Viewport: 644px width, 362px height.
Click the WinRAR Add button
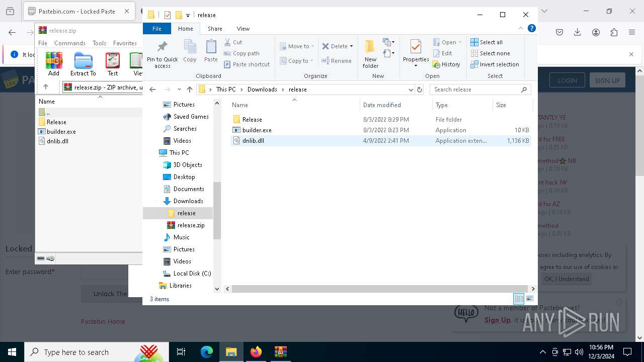click(x=54, y=64)
